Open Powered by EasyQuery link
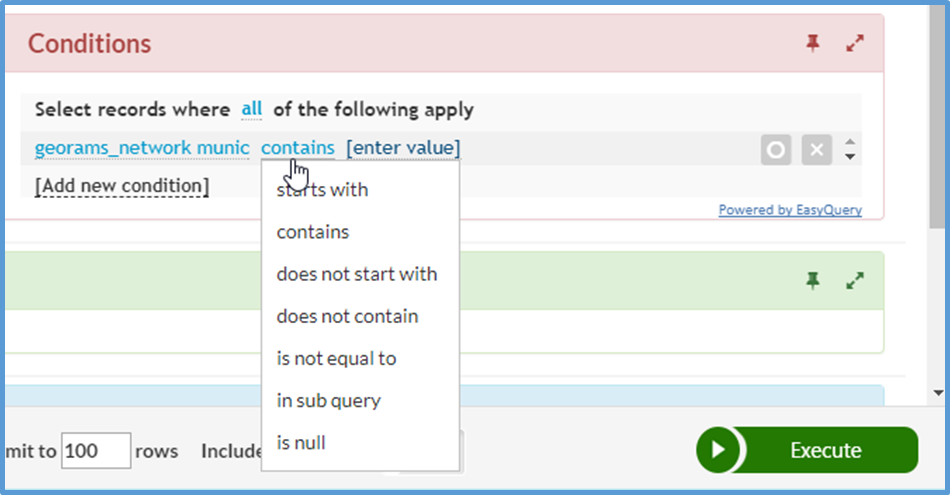Image resolution: width=950 pixels, height=495 pixels. 790,210
